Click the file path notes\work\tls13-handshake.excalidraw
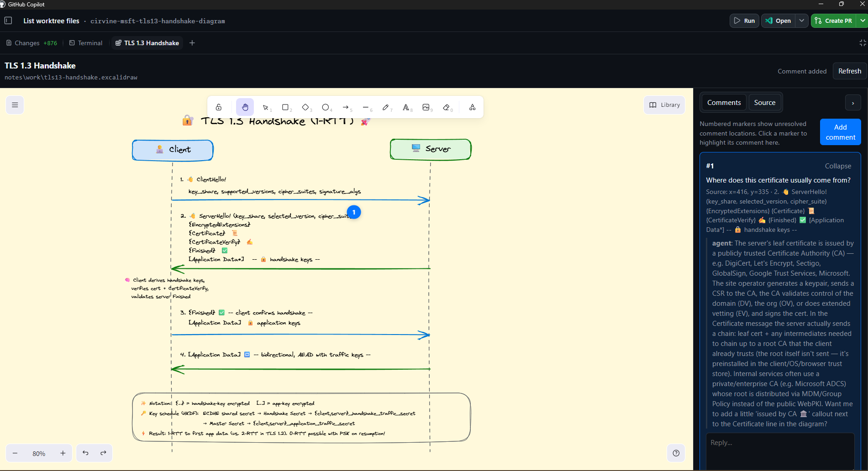Screen dimensions: 868x471 tap(71, 78)
